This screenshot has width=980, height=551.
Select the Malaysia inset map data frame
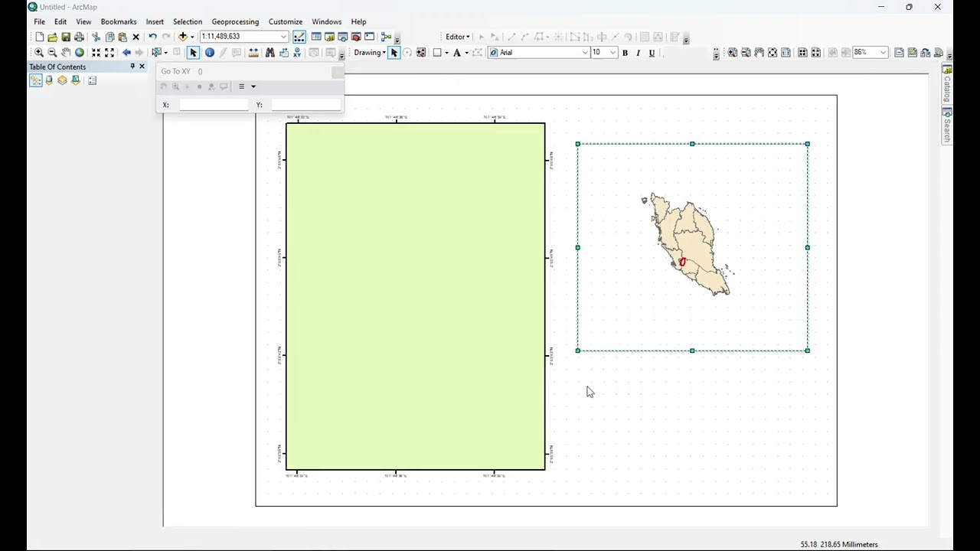coord(692,247)
